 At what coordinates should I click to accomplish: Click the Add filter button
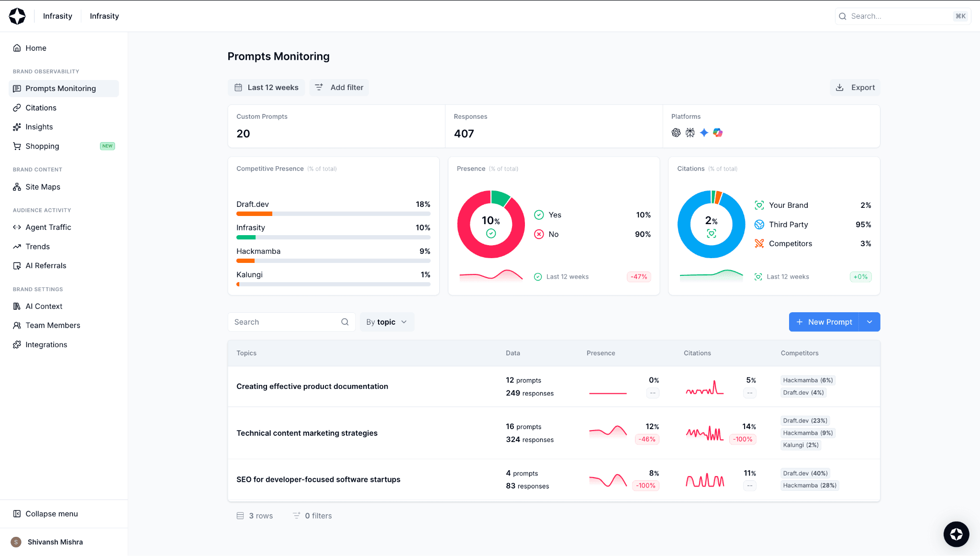pyautogui.click(x=339, y=88)
